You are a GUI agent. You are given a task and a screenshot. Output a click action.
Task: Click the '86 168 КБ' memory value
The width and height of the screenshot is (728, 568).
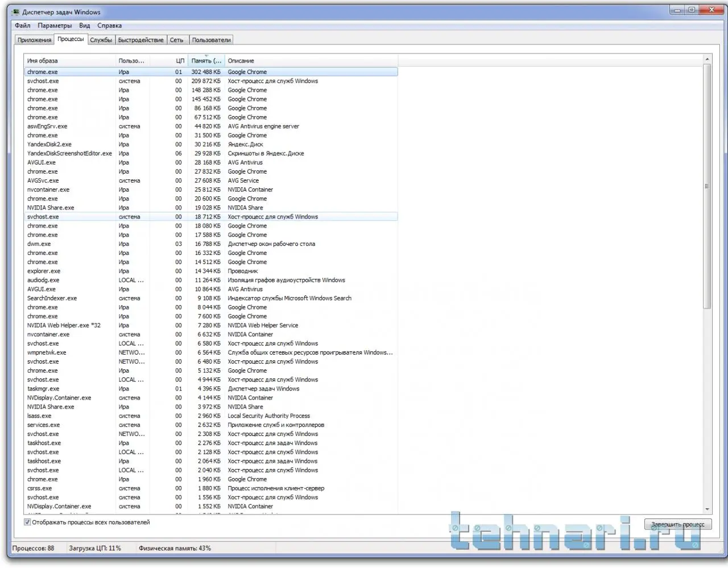pyautogui.click(x=207, y=109)
